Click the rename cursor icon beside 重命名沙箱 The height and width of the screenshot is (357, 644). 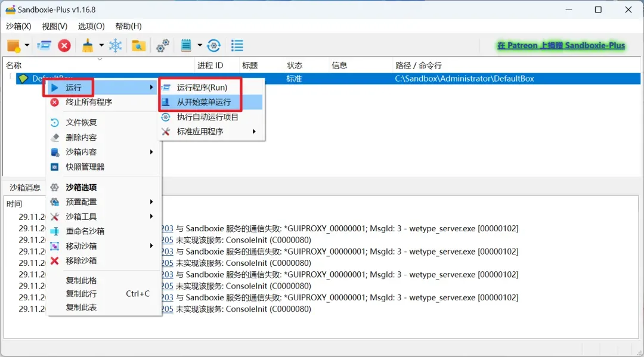point(55,231)
